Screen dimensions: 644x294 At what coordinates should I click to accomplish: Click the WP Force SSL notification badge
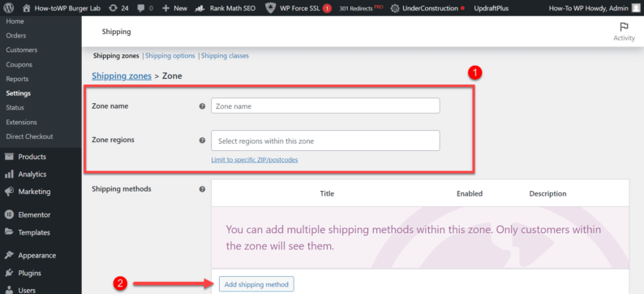click(327, 8)
